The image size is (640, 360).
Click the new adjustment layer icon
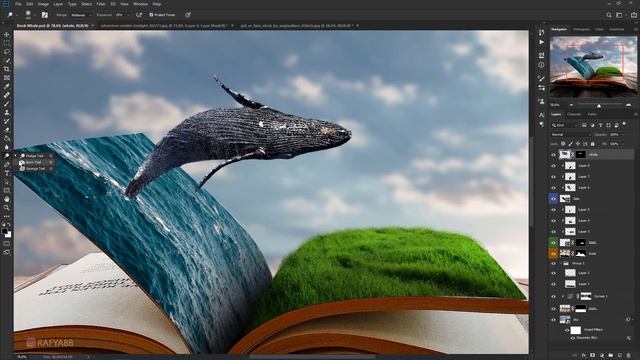pyautogui.click(x=602, y=356)
